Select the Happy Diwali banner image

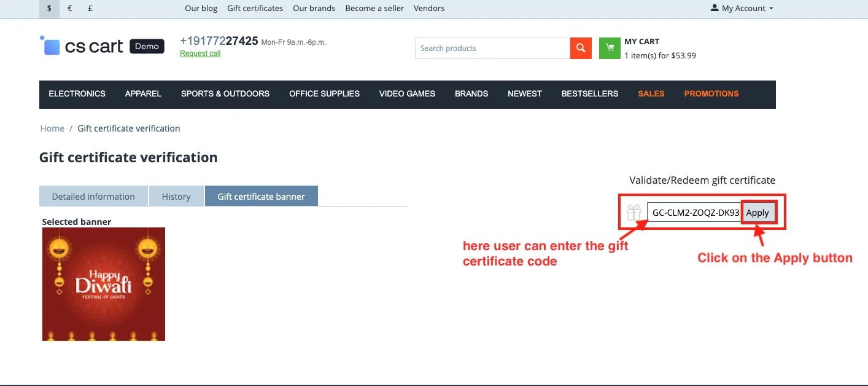(104, 284)
